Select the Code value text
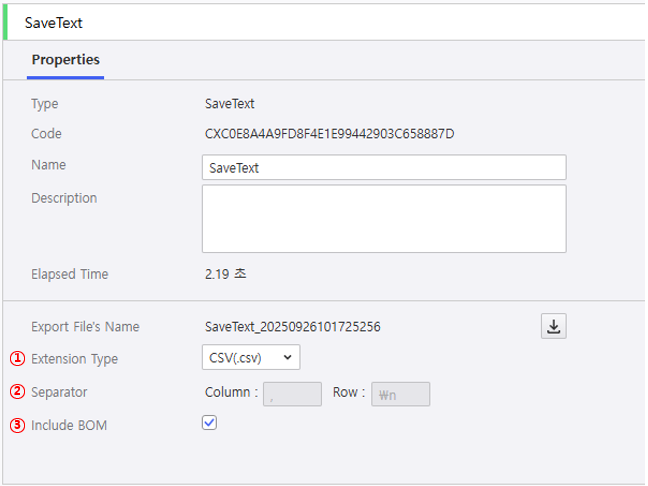Viewport: 648px width, 486px height. pos(329,134)
